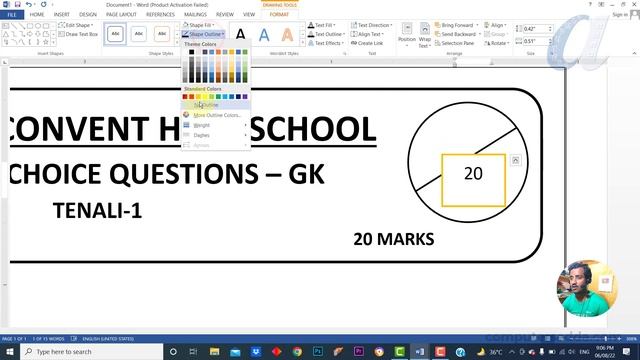Open the Align objects dropdown

click(495, 25)
